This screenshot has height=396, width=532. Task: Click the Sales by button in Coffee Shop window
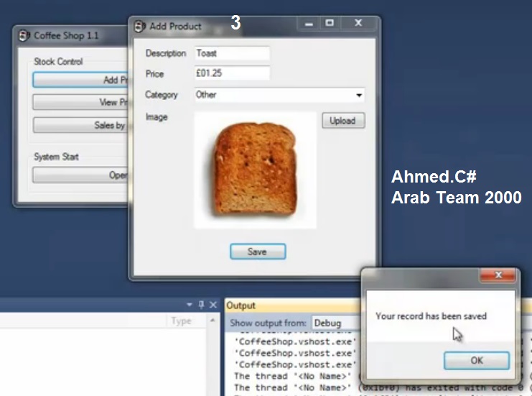point(80,125)
